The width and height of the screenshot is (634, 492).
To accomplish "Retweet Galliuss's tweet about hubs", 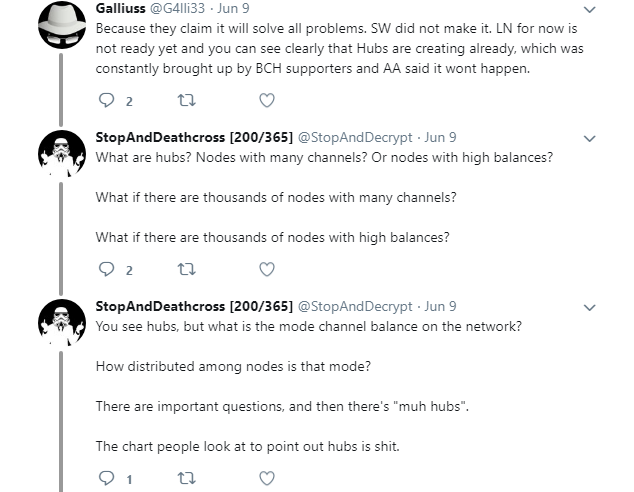I will tap(185, 99).
